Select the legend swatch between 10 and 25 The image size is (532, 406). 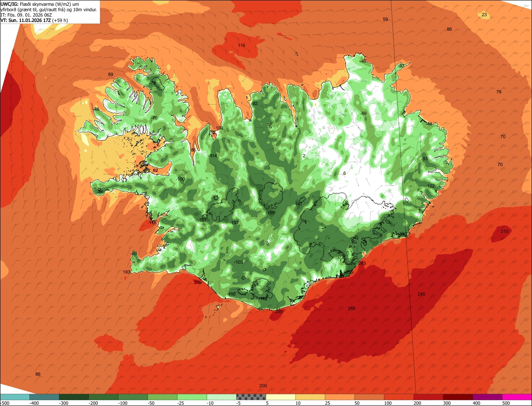click(x=310, y=397)
